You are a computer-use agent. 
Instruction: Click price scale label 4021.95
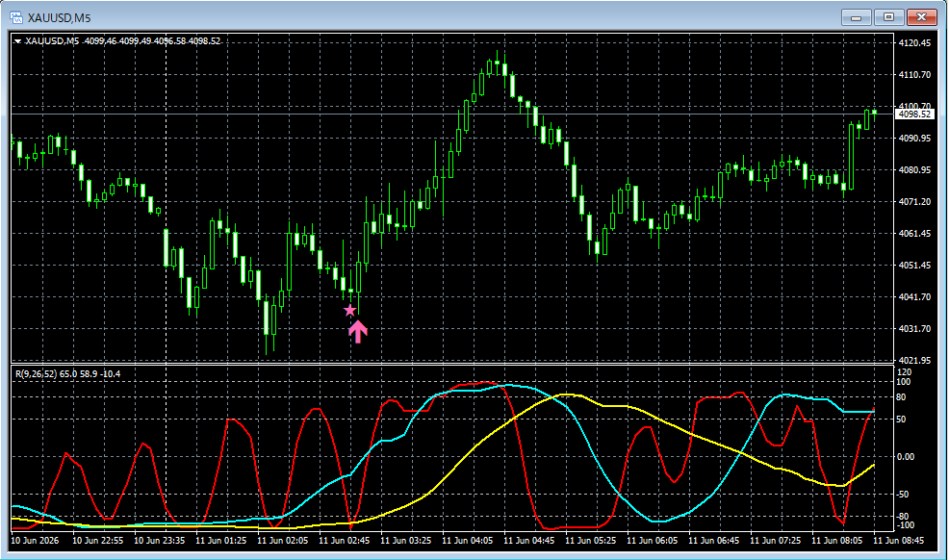pyautogui.click(x=914, y=361)
